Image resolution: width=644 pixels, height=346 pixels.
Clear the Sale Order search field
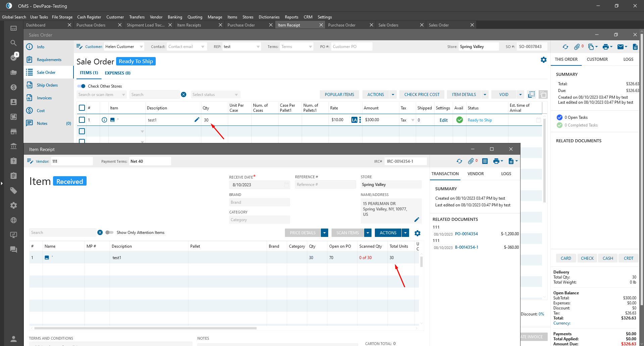(184, 95)
